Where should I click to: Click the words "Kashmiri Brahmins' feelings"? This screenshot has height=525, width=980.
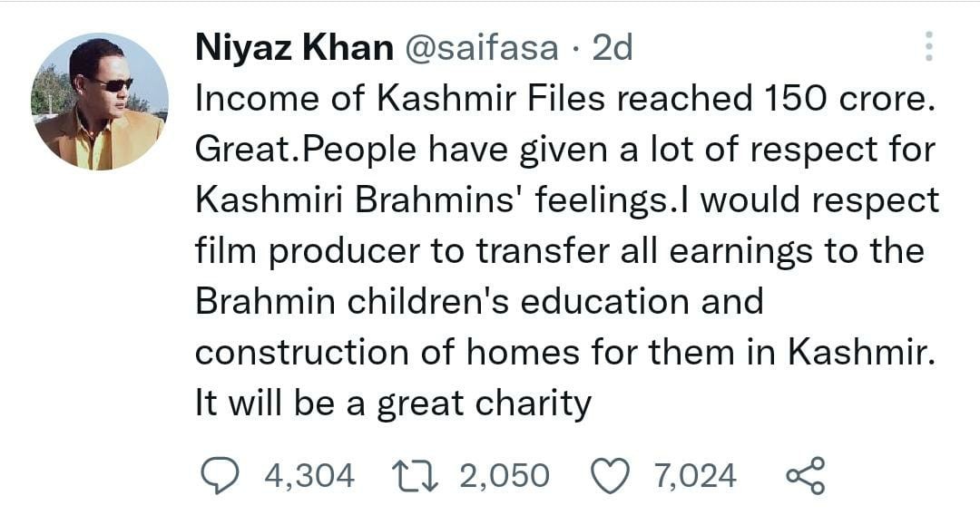click(430, 200)
